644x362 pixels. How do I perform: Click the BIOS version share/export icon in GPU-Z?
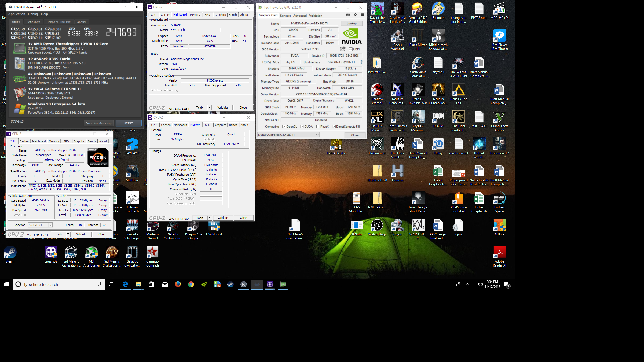(x=343, y=49)
